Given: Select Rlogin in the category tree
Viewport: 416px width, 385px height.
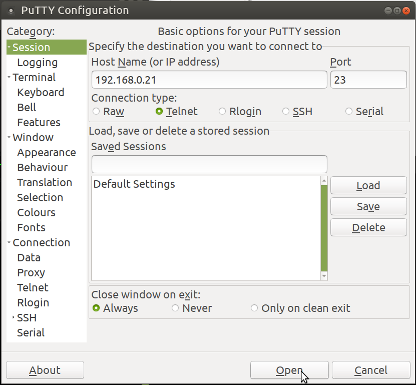Looking at the screenshot, I should tap(33, 302).
